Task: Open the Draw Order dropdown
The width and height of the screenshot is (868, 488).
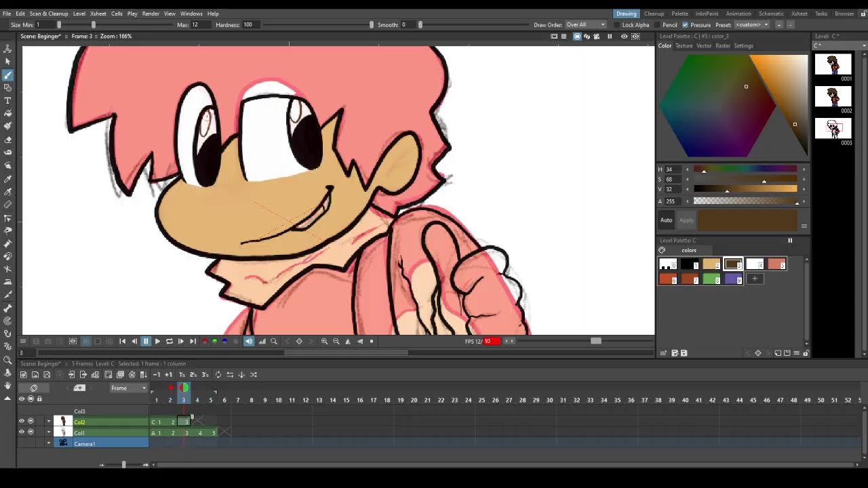Action: click(586, 25)
